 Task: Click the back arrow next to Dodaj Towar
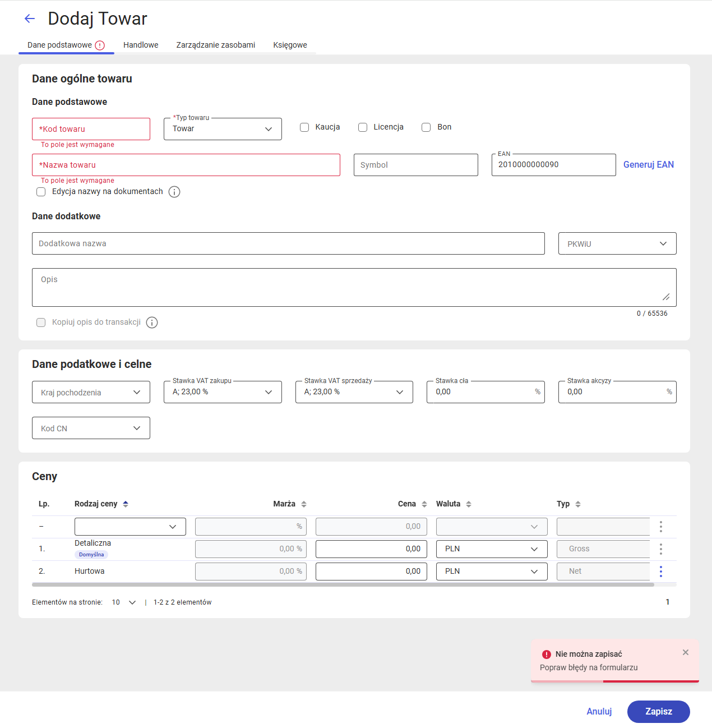coord(30,19)
